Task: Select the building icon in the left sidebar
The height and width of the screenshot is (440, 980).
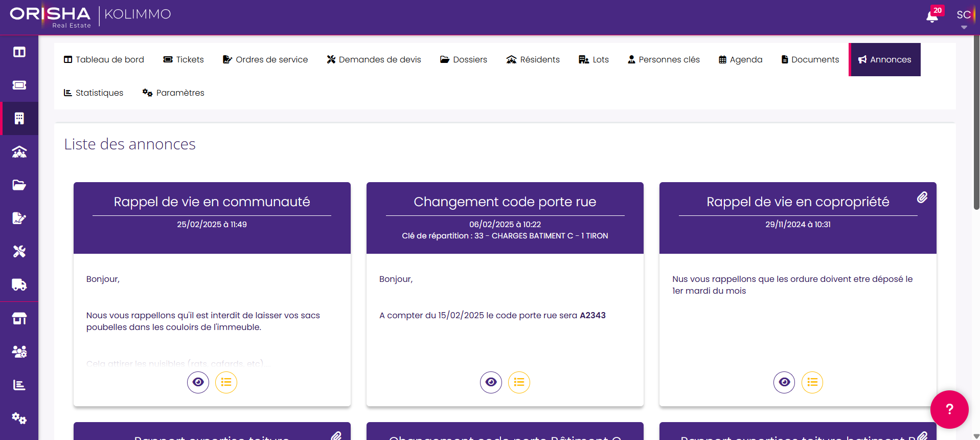Action: click(x=19, y=119)
